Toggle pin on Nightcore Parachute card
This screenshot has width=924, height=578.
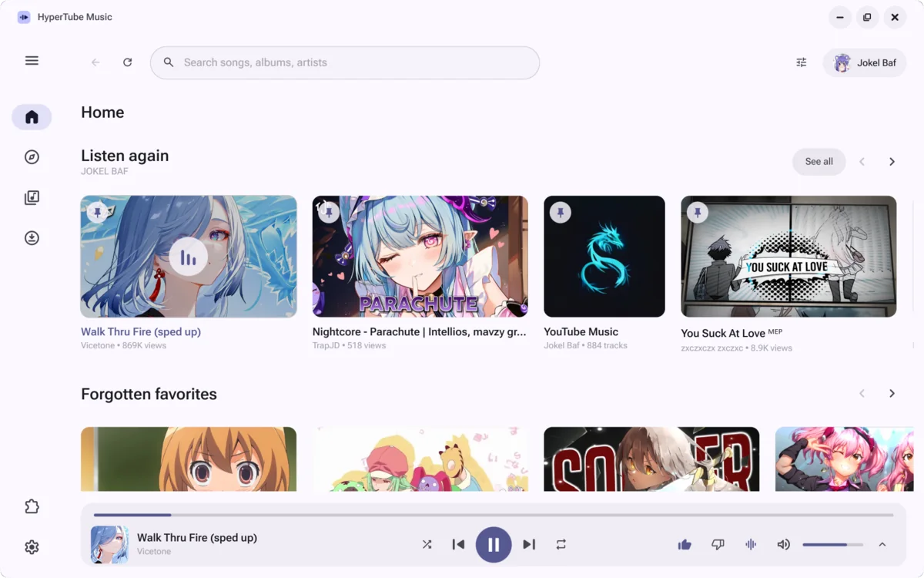click(329, 212)
